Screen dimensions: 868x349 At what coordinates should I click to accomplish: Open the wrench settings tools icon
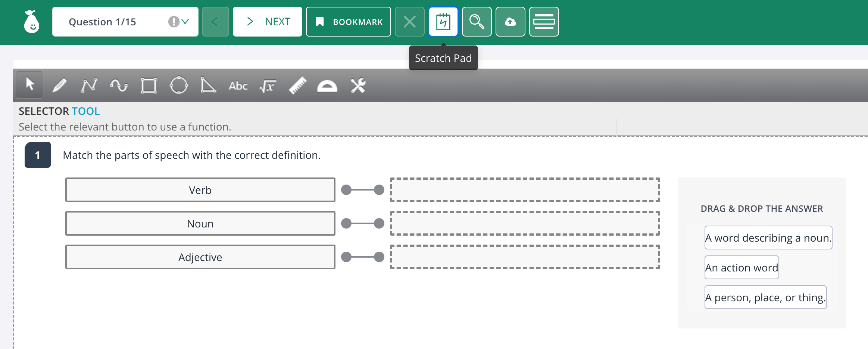[358, 85]
